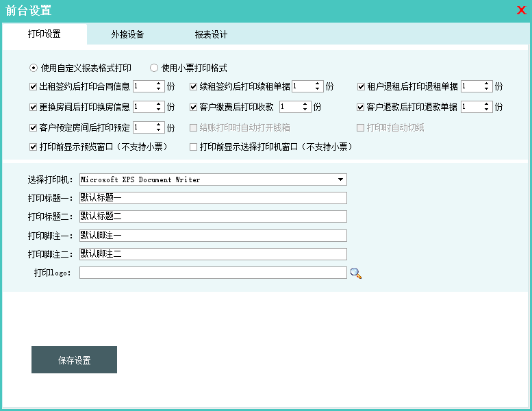Click the magnifier icon beside 打印logo field

click(x=355, y=273)
